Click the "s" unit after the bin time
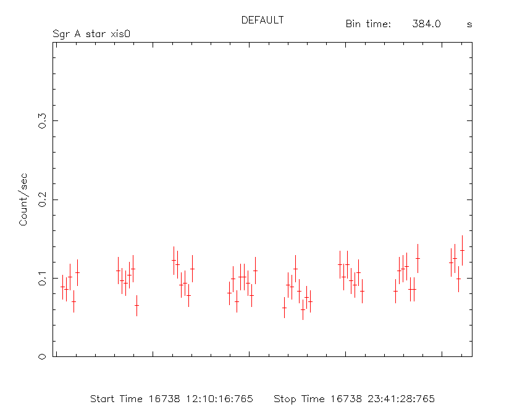Viewport: 525px width, 420px height. 470,25
